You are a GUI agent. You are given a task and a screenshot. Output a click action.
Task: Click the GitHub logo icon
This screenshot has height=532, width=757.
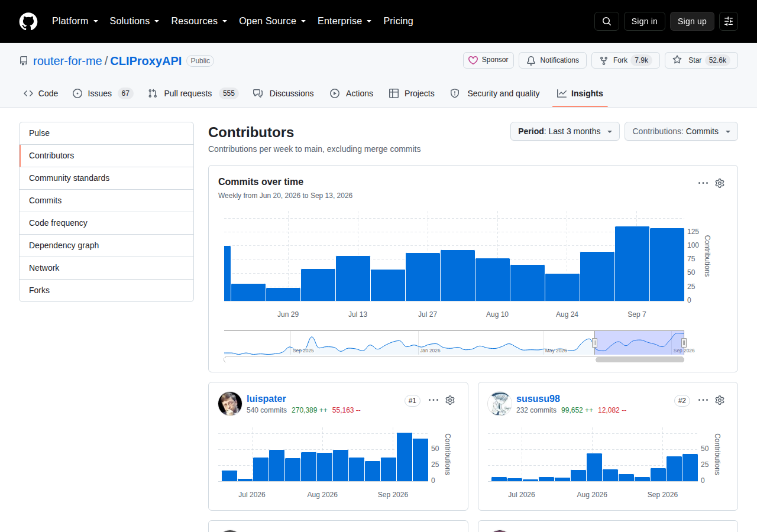28,21
